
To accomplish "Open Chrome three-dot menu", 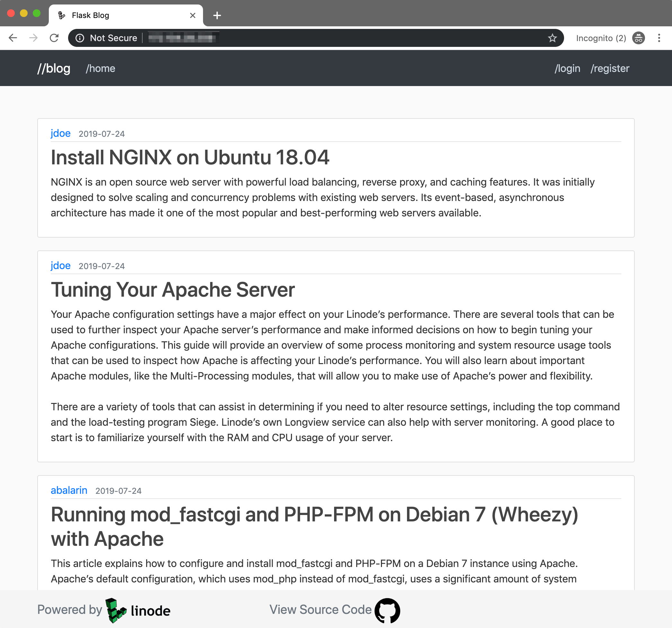I will click(x=659, y=38).
